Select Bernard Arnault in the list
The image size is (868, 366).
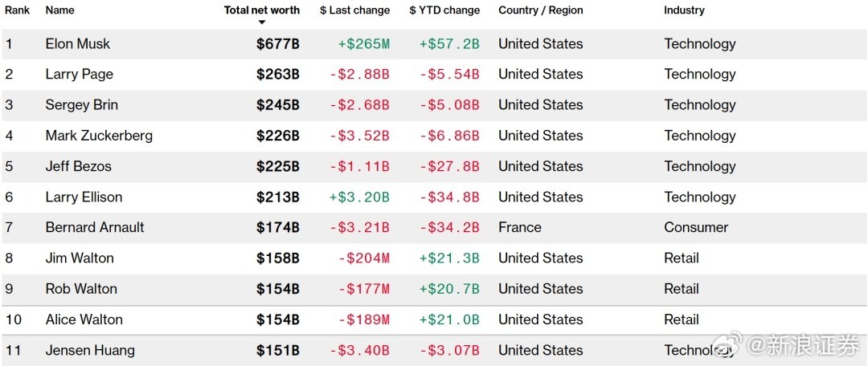[x=95, y=227]
